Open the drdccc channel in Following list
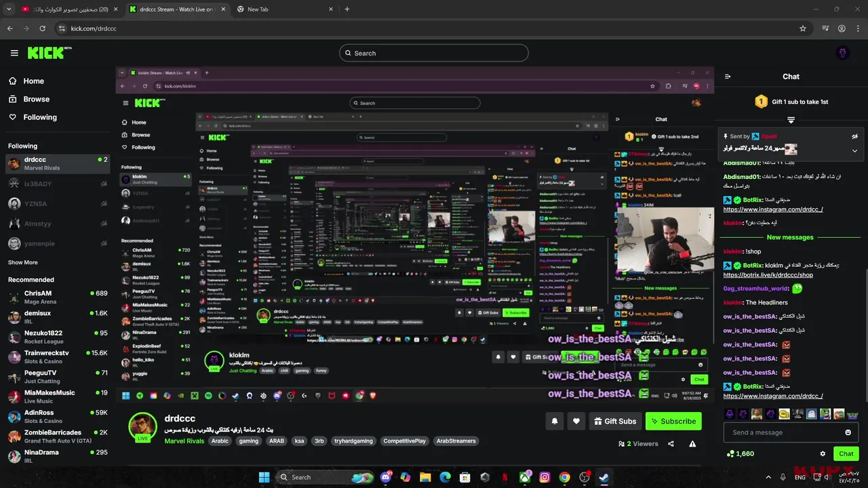Viewport: 868px width, 488px height. [x=58, y=163]
